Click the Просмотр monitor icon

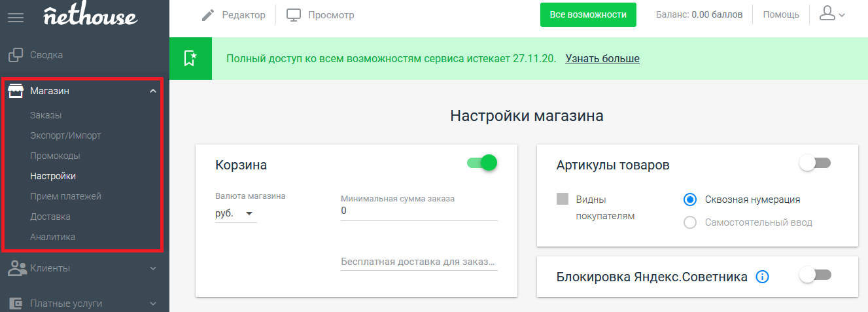(294, 15)
